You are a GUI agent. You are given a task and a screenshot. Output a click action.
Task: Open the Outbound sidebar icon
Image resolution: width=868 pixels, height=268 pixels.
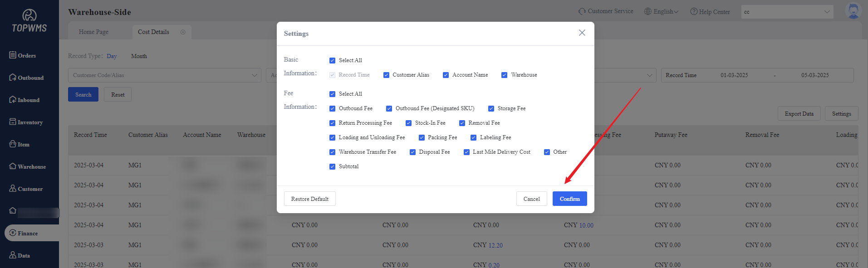click(13, 78)
